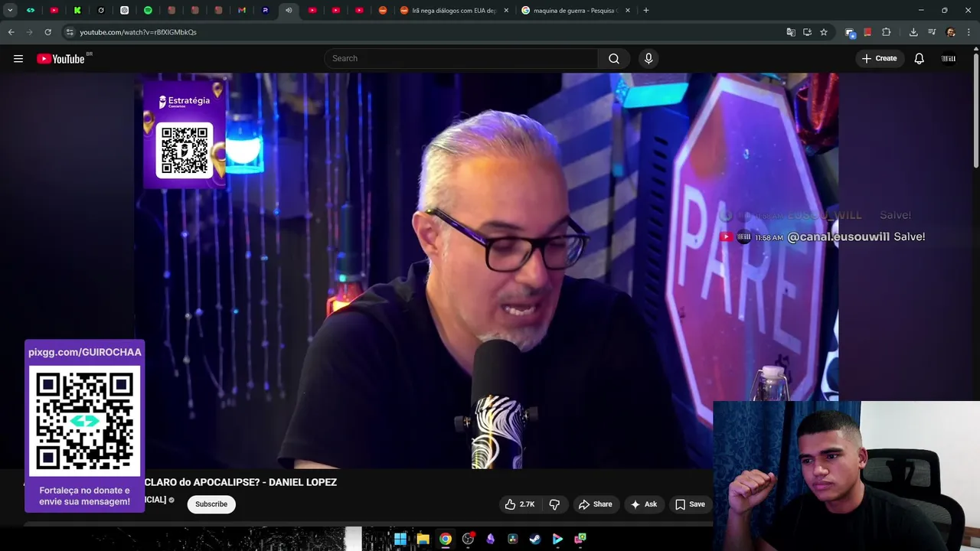Viewport: 980px width, 551px height.
Task: Open a new browser tab
Action: pyautogui.click(x=646, y=11)
